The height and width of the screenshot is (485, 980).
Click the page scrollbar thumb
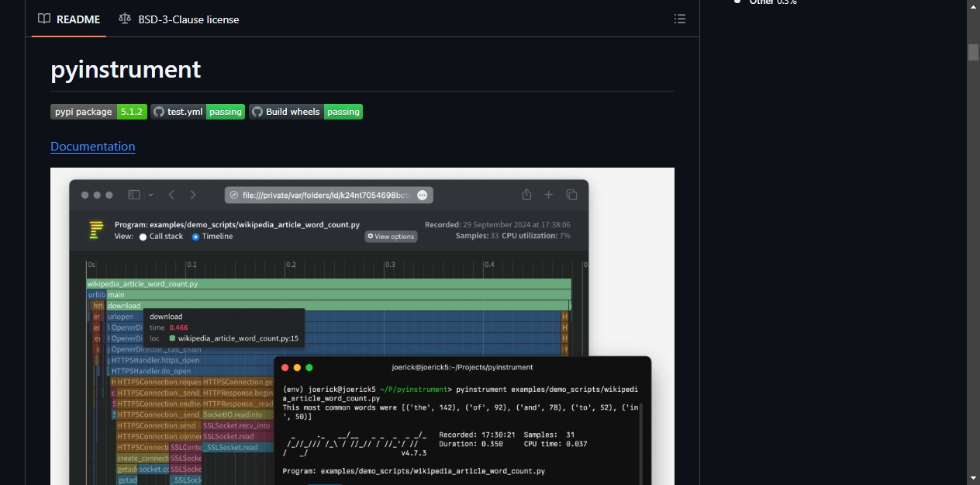click(x=973, y=52)
